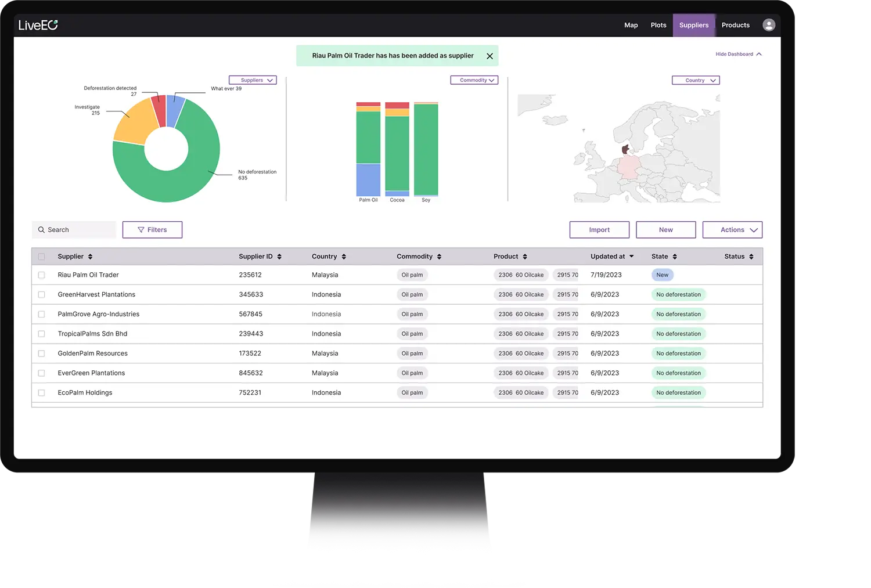Toggle the select-all header checkbox
Viewport: 871px width, 588px height.
[x=41, y=257]
